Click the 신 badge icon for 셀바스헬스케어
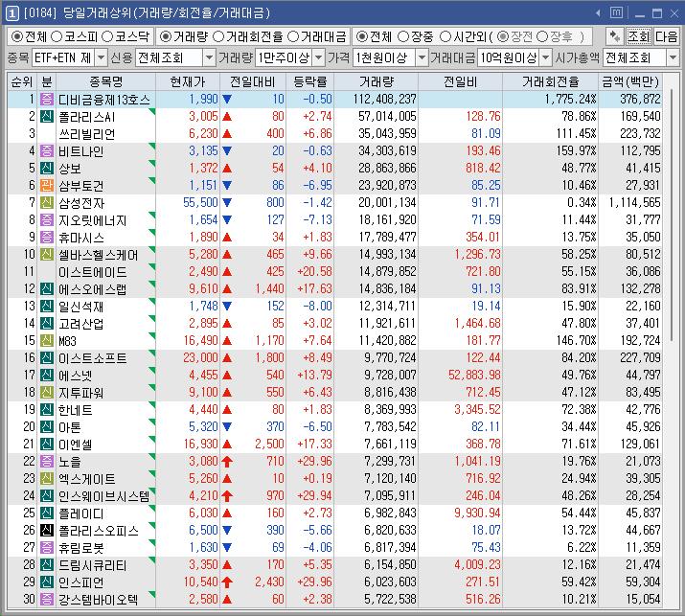This screenshot has height=616, width=685. [x=47, y=254]
